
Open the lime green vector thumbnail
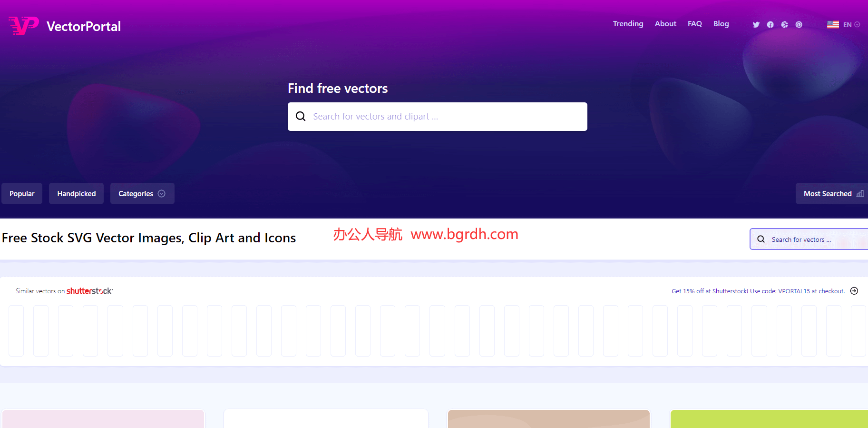(x=768, y=419)
